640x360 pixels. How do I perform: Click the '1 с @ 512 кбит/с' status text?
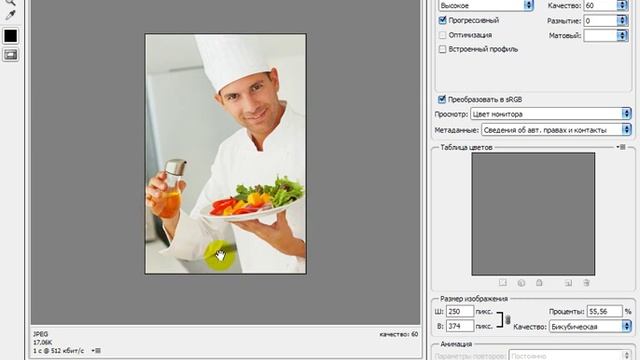pyautogui.click(x=58, y=351)
